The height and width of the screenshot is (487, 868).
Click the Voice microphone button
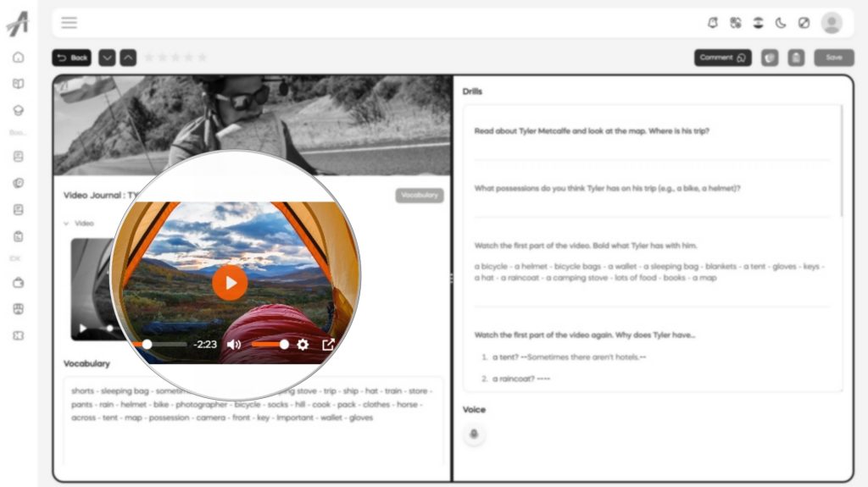click(474, 434)
